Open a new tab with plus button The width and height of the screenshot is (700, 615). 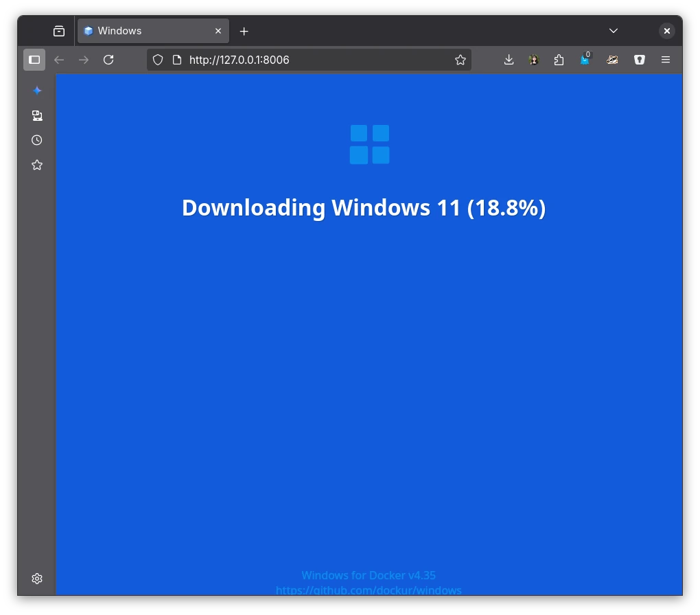[244, 32]
